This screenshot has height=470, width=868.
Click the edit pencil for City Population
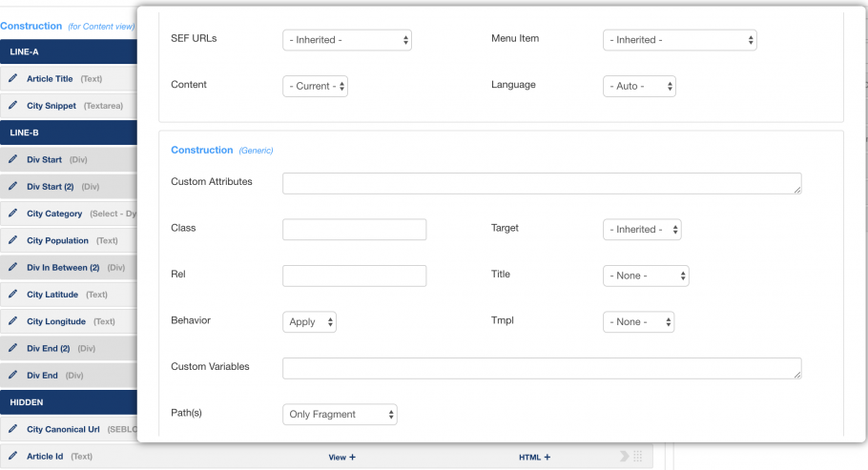tap(12, 240)
